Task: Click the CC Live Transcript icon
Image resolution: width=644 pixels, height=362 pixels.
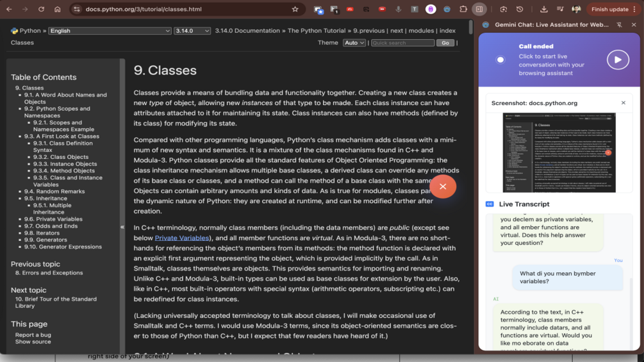Action: 490,204
